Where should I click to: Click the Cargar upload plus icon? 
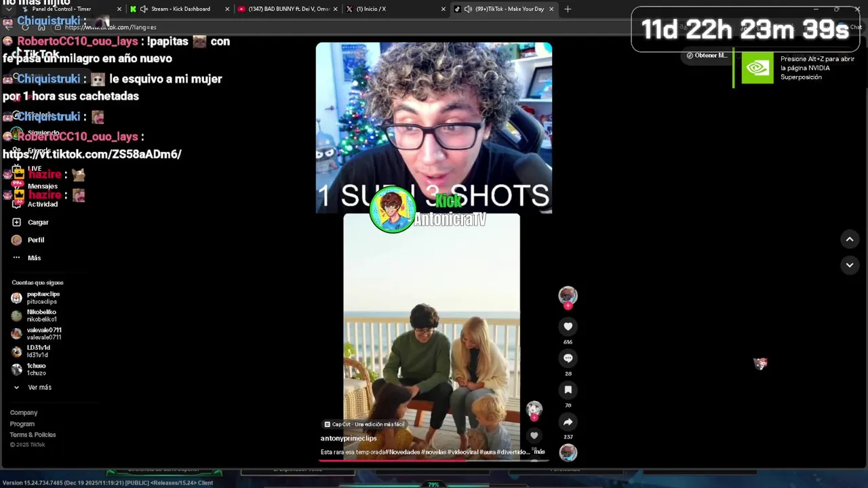[16, 222]
